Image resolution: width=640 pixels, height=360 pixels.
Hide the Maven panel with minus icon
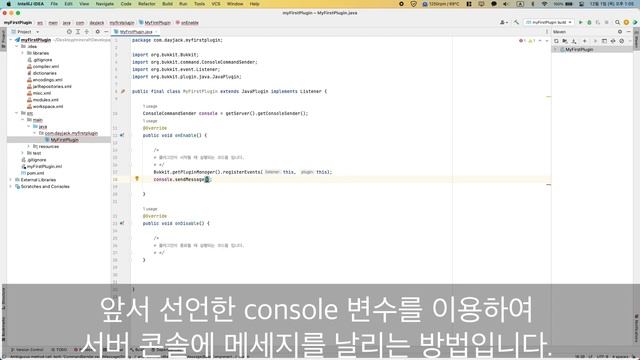point(629,31)
